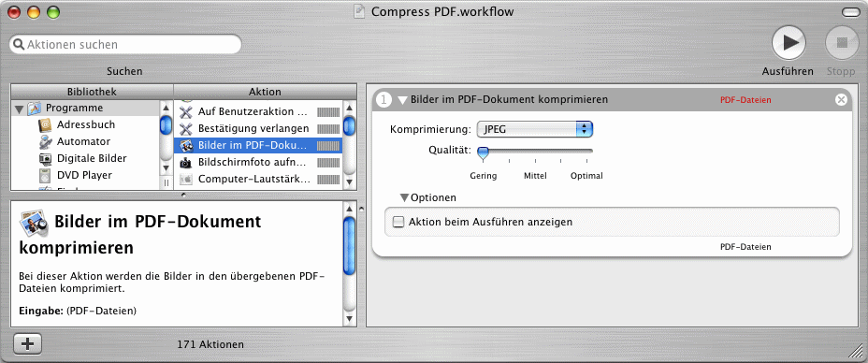Screen dimensions: 868x363
Task: Select Adressbuch in the library
Action: [86, 124]
